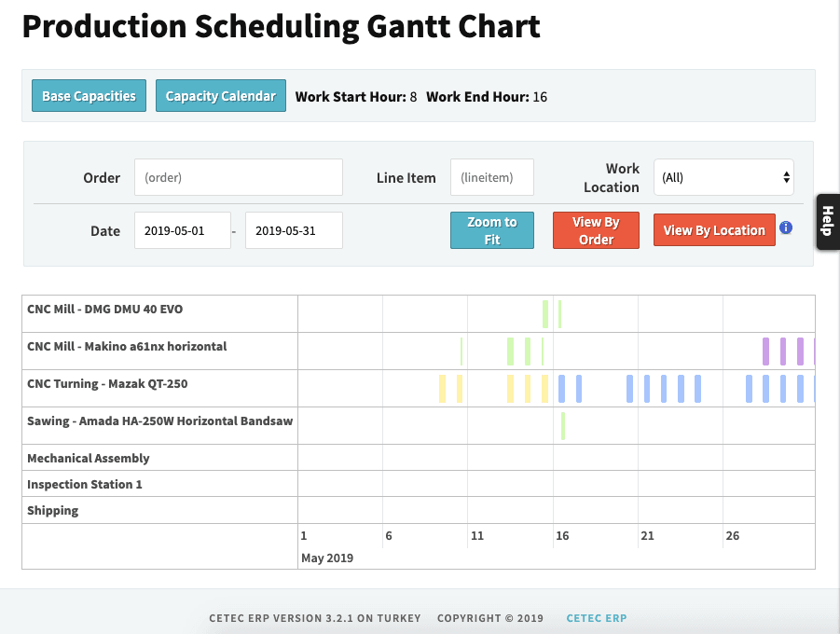
Task: Switch to View By Location
Action: (713, 229)
